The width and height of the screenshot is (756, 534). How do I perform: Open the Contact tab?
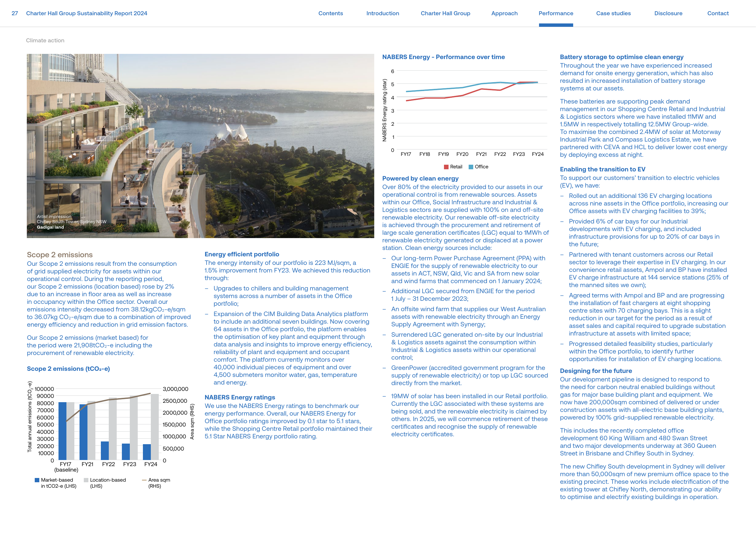(718, 13)
